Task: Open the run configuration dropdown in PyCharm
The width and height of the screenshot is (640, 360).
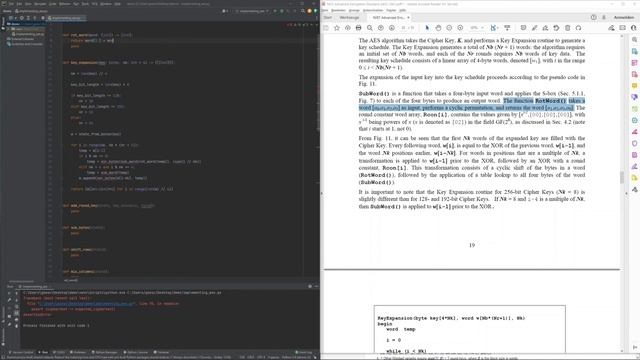Action: [x=252, y=11]
